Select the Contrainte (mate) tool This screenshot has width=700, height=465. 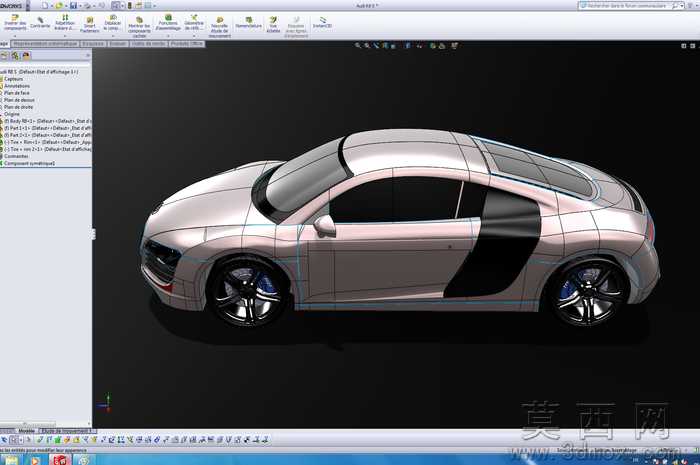pos(40,22)
